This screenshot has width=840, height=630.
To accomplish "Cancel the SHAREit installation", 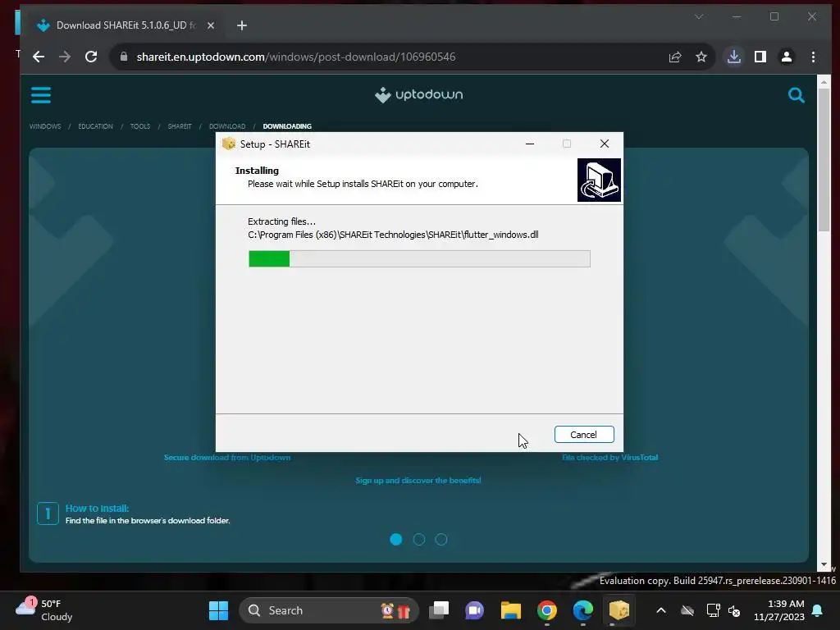I will (x=584, y=435).
